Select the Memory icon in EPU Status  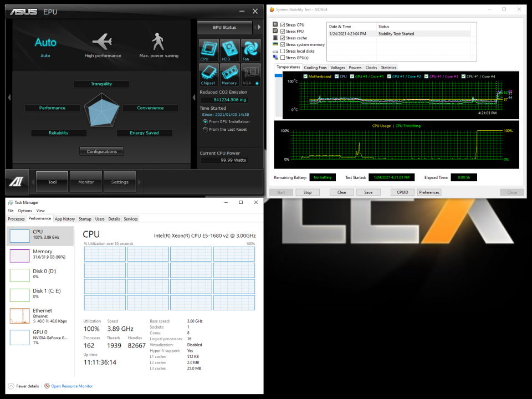click(x=229, y=74)
